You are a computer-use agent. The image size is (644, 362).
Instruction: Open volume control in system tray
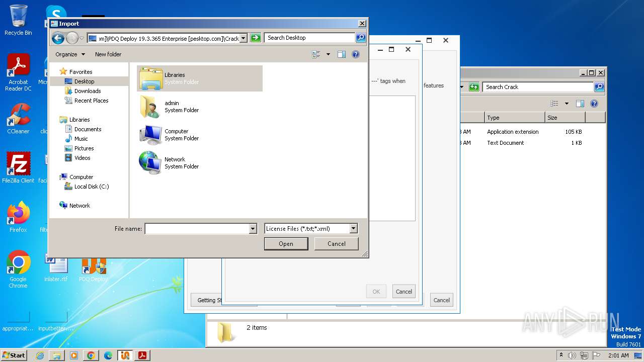[x=572, y=355]
